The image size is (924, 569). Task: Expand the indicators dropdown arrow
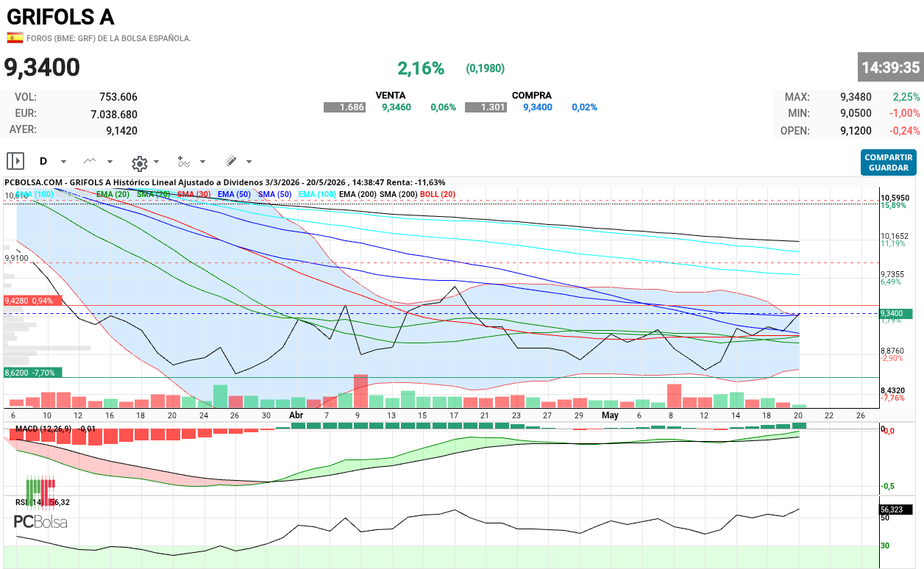[x=203, y=162]
